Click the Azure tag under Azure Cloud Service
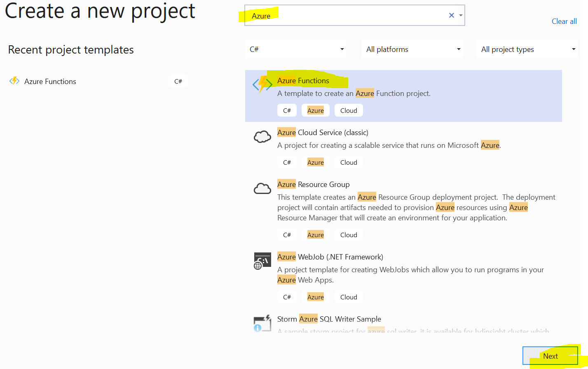 click(316, 162)
